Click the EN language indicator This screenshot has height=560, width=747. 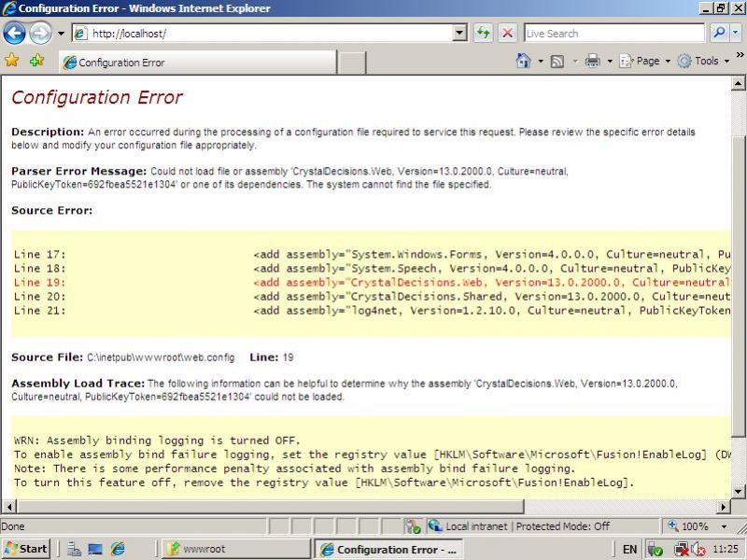629,549
